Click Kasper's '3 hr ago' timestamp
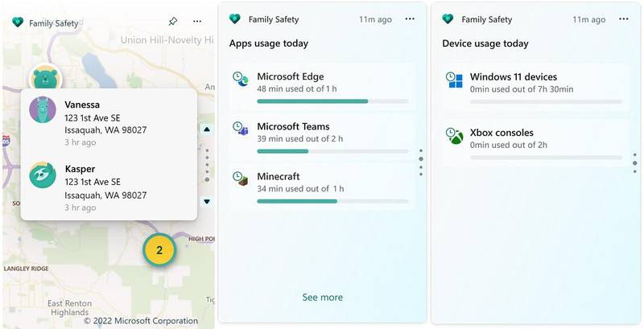Image resolution: width=644 pixels, height=329 pixels. click(80, 208)
